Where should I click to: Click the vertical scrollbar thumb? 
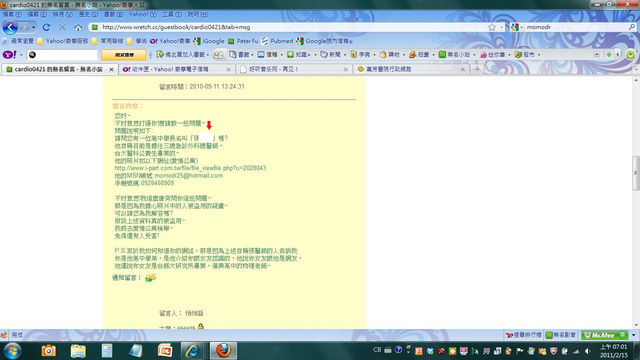tap(636, 173)
